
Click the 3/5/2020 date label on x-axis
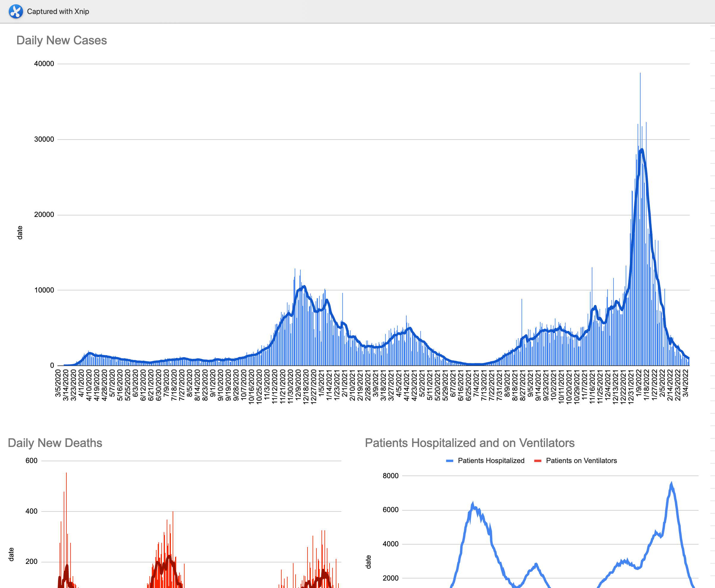tap(58, 383)
